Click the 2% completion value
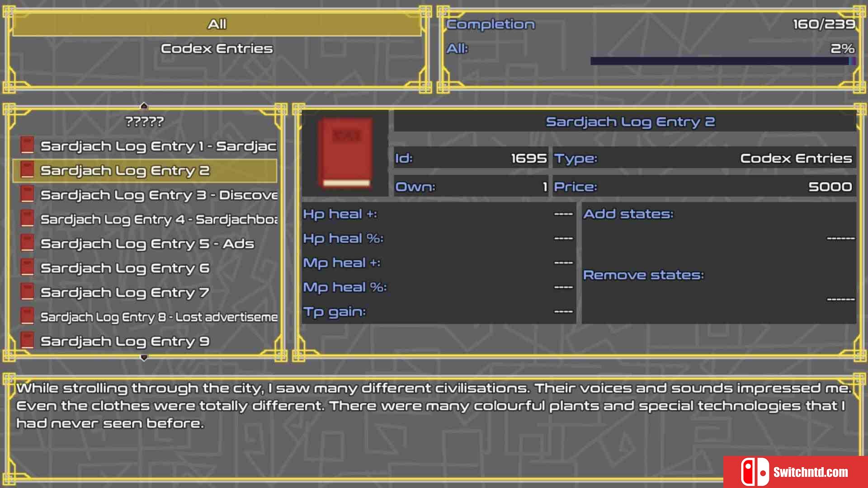Viewport: 868px width, 488px height. coord(843,48)
